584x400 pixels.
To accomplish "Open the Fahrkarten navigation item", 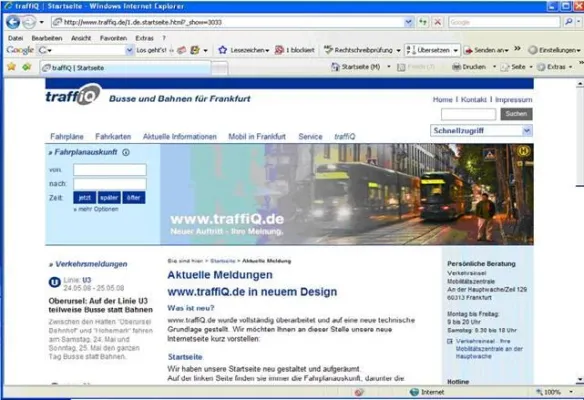I will coord(113,137).
